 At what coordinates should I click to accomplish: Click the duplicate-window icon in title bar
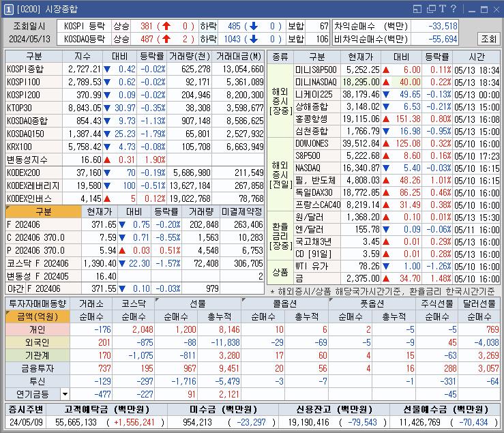click(431, 9)
